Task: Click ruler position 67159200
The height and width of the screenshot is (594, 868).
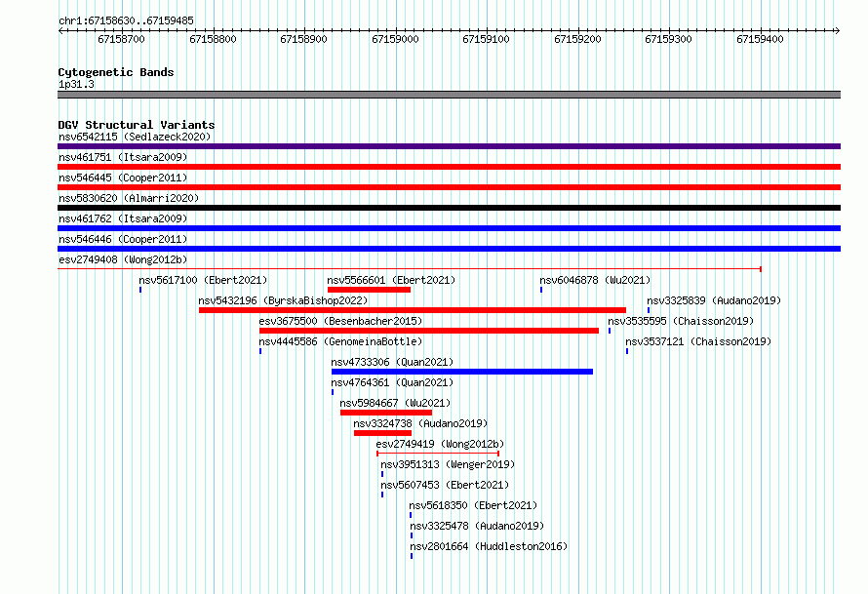Action: [x=577, y=39]
